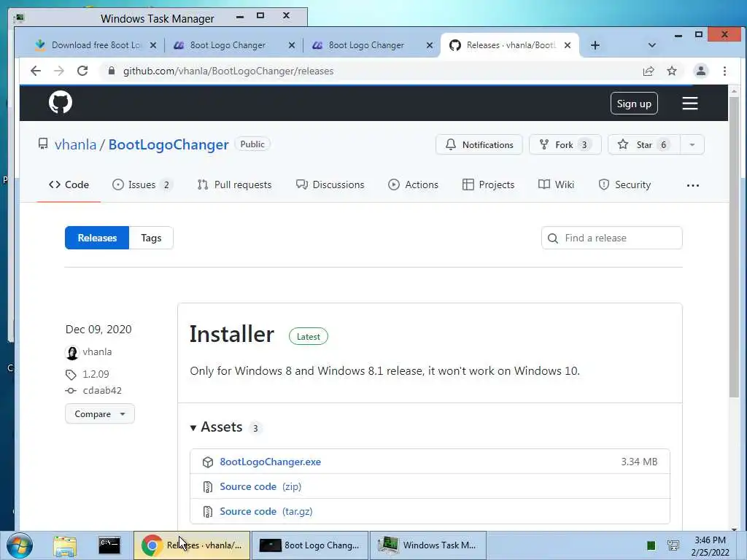Viewport: 747px width, 560px height.
Task: Click the browser forward arrow
Action: click(59, 71)
